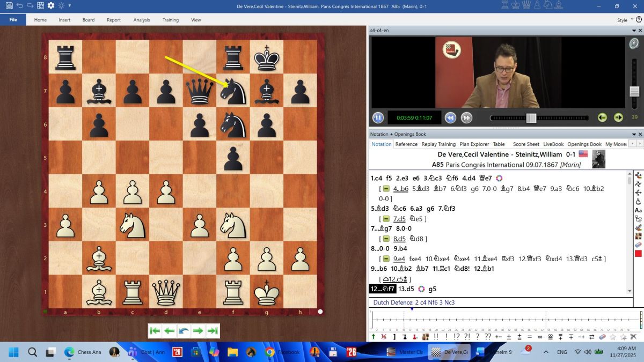Click the save icon in title bar
This screenshot has width=644, height=362.
coord(9,5)
